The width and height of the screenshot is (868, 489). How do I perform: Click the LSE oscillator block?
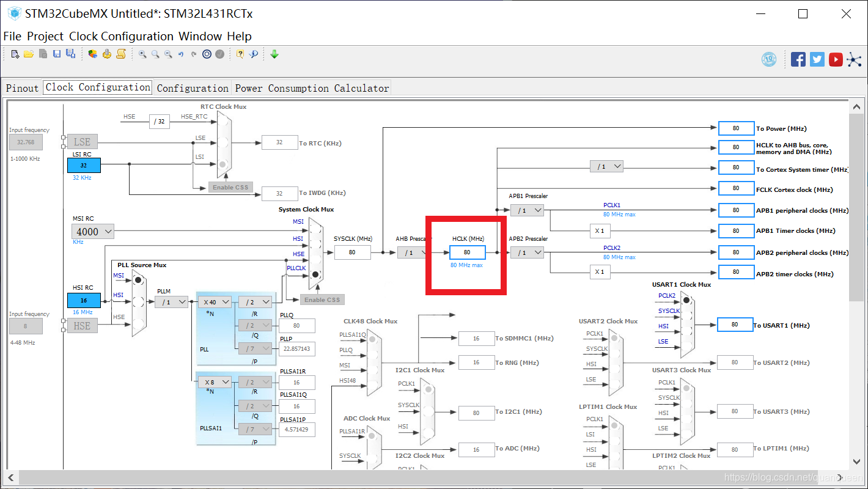82,142
